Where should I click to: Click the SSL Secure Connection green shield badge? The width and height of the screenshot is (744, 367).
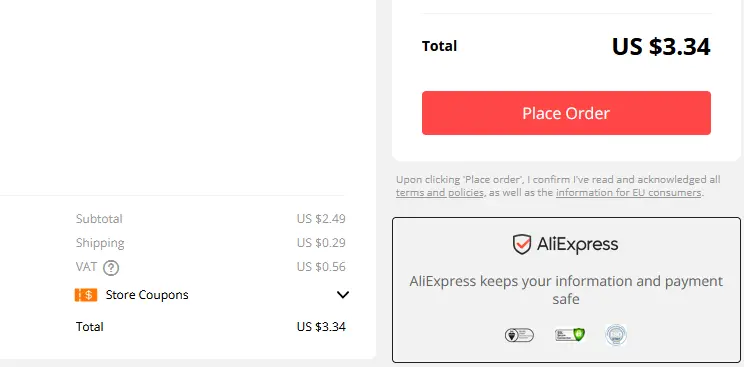coord(569,335)
